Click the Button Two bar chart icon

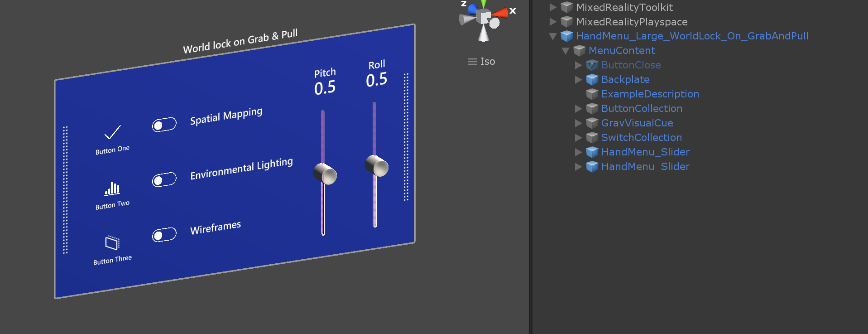[112, 188]
